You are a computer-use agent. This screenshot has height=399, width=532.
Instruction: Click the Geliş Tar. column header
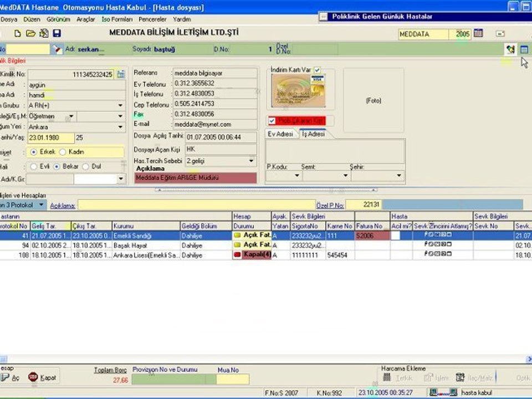point(50,226)
